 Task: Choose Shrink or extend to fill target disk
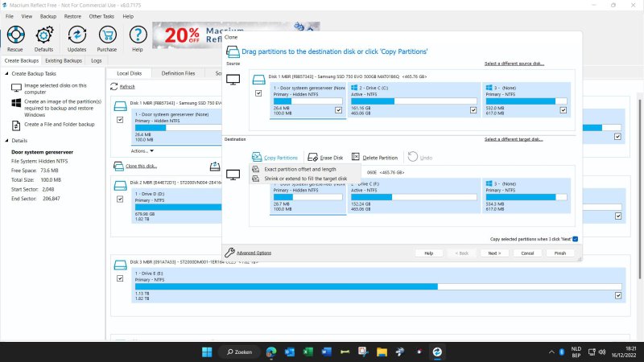pos(305,179)
